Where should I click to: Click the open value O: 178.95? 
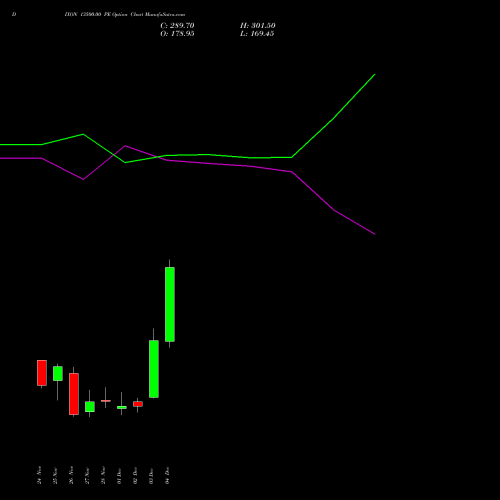(177, 34)
